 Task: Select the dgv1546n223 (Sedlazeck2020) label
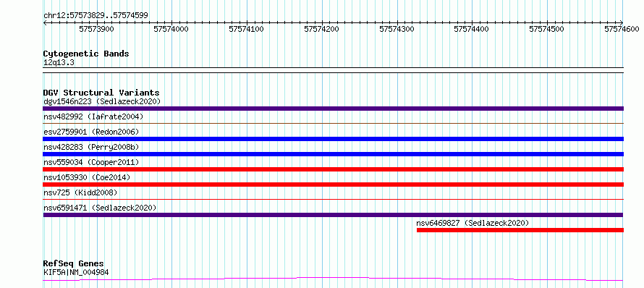point(102,101)
